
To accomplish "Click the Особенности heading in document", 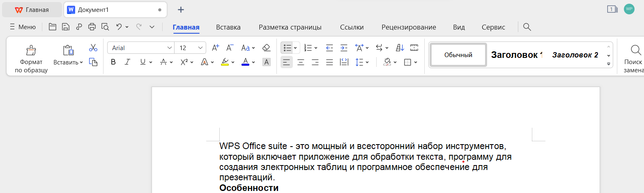I will click(249, 188).
